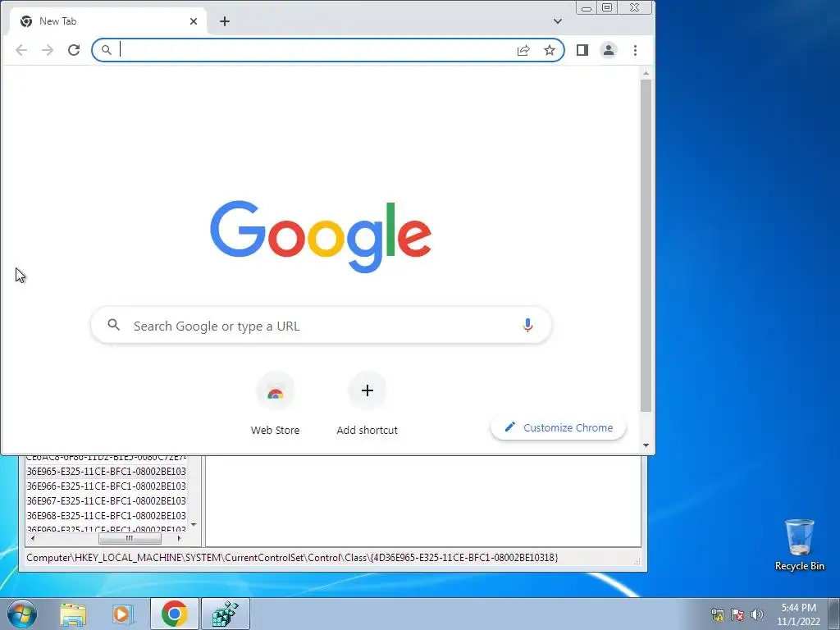Open Windows Explorer from taskbar
The height and width of the screenshot is (630, 840).
tap(73, 614)
